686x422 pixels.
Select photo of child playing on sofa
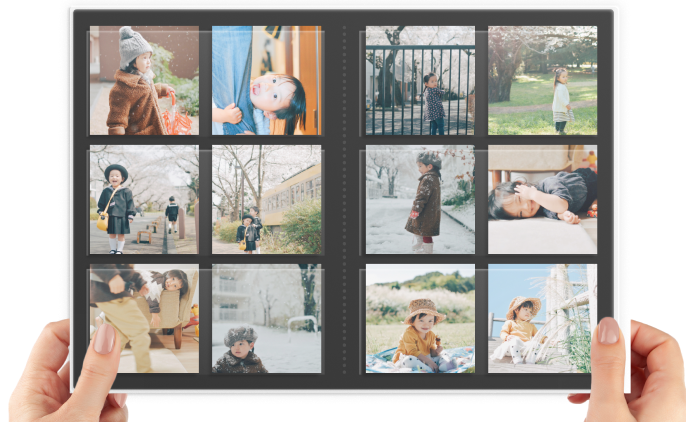144,318
